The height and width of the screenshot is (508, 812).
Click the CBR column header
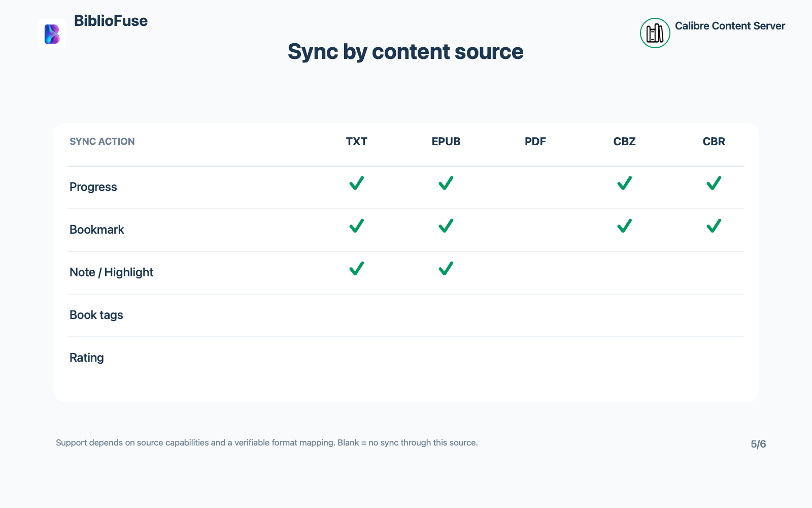point(714,142)
